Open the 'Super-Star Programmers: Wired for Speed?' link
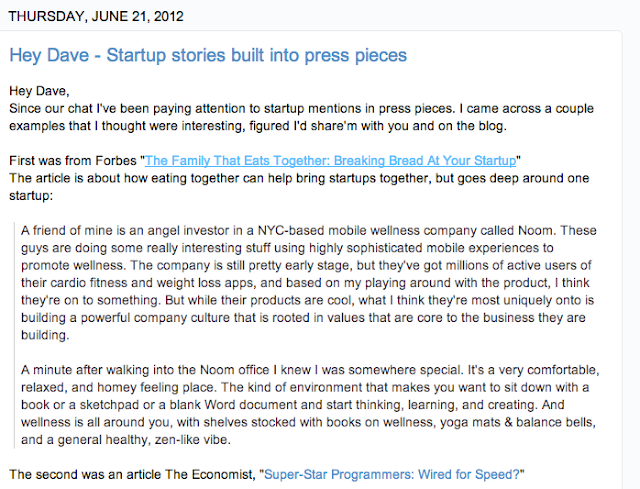The image size is (640, 489). click(392, 474)
